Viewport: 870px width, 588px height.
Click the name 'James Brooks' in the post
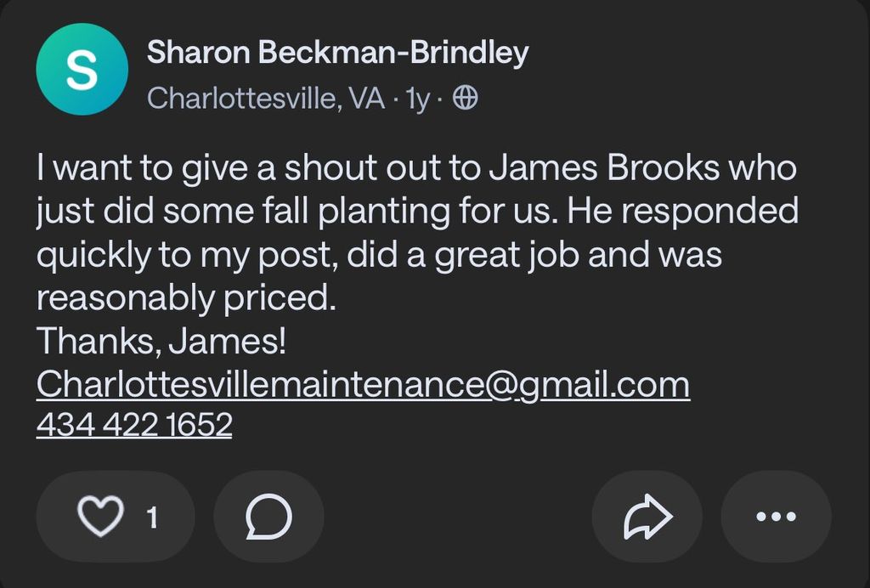(602, 167)
